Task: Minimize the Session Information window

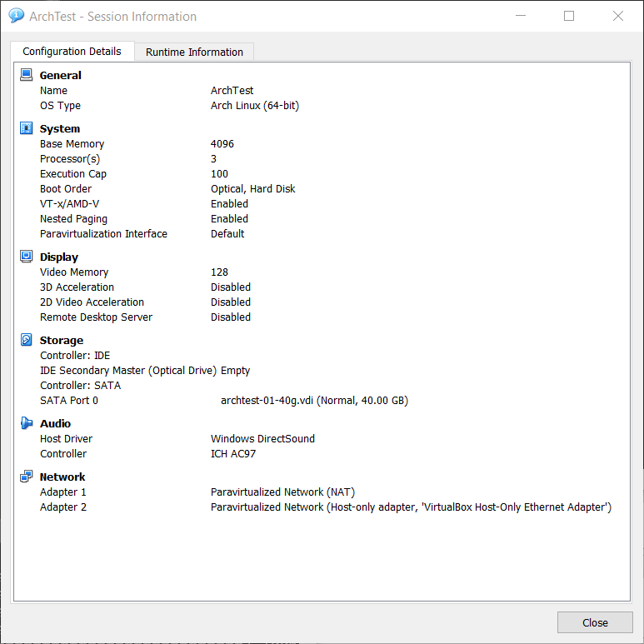Action: tap(521, 16)
